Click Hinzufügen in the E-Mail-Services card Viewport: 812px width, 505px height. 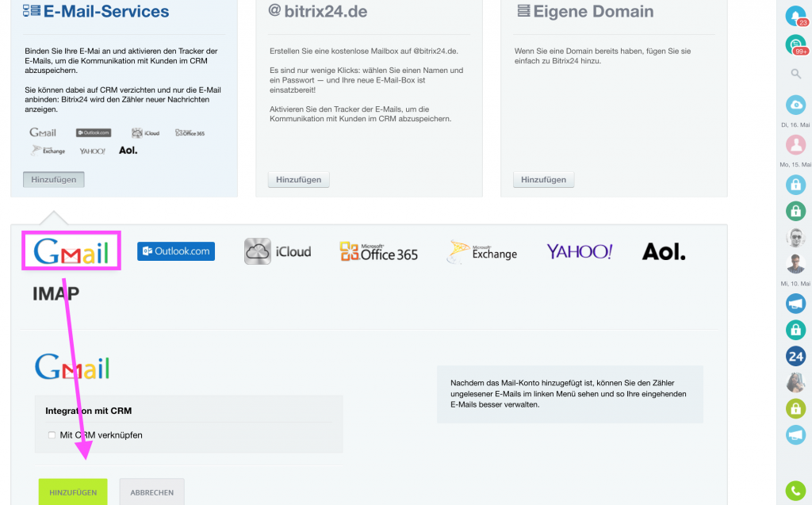click(54, 180)
